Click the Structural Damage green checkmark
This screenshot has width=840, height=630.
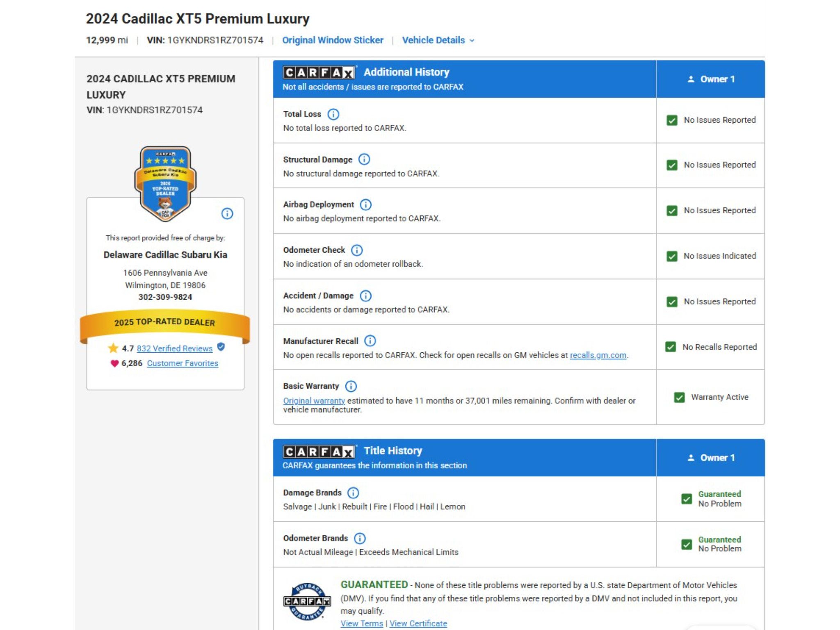[672, 165]
